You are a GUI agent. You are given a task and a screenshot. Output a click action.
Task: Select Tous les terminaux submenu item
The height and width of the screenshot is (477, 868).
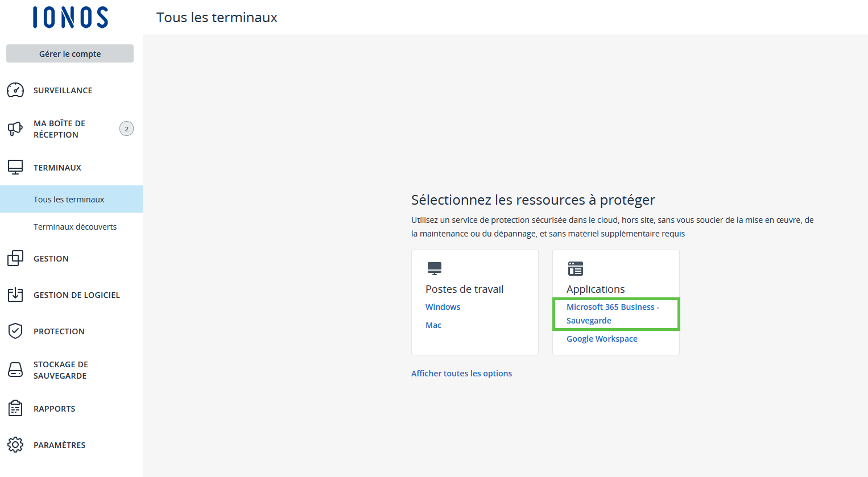pyautogui.click(x=69, y=200)
